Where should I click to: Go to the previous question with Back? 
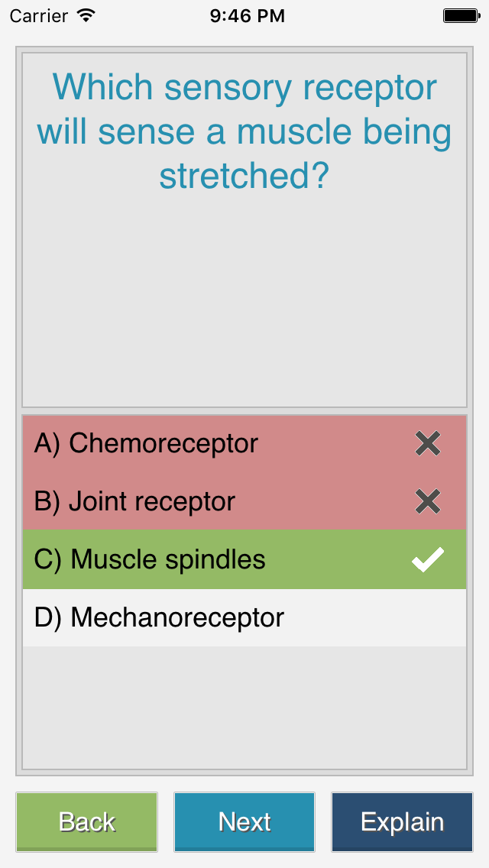(87, 822)
